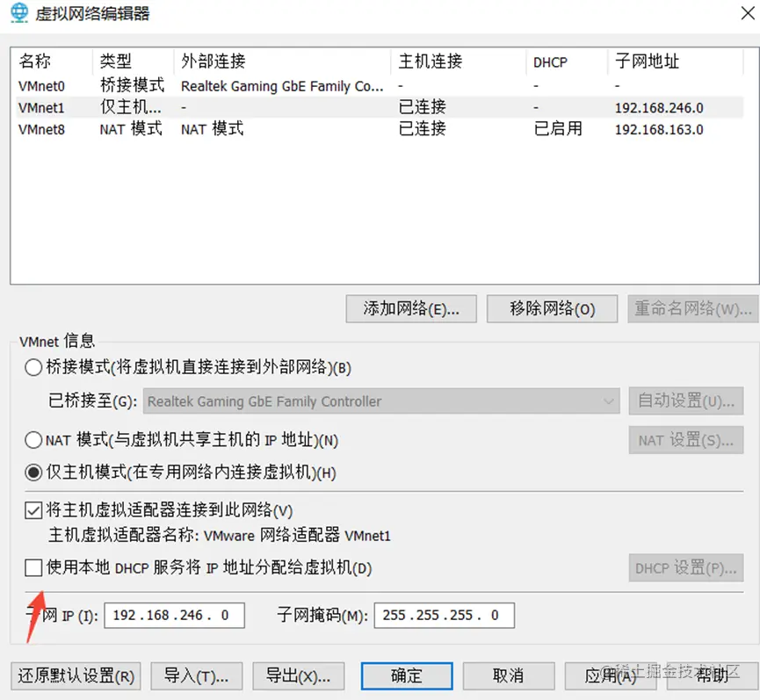Click the 主机连接 column header

point(459,61)
